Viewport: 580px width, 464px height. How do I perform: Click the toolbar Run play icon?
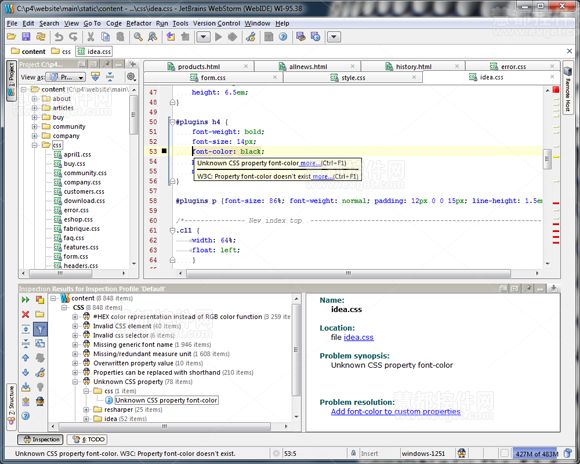click(x=218, y=37)
